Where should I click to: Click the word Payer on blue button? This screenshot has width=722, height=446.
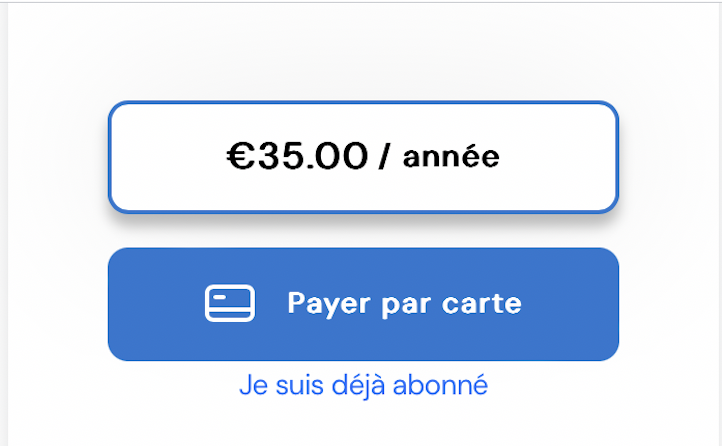[x=329, y=304]
